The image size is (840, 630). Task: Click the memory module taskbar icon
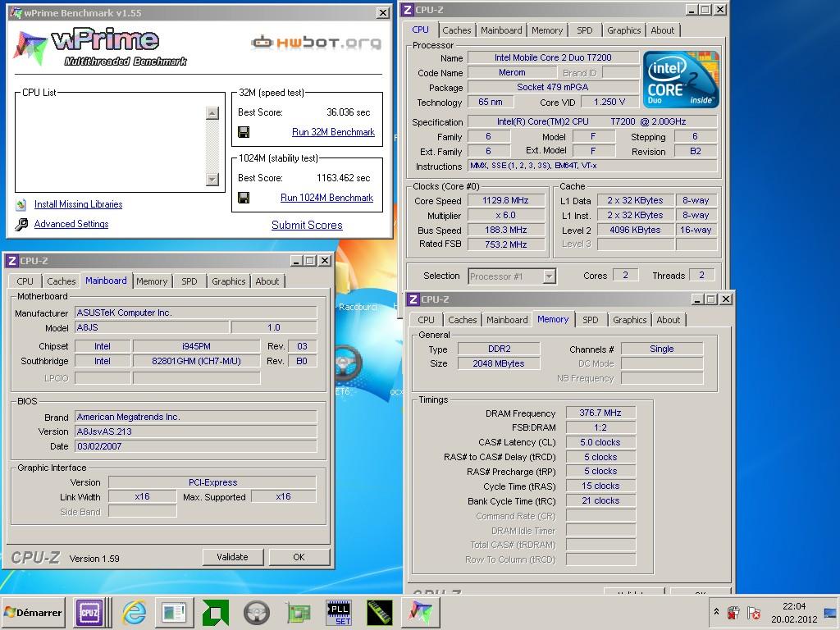[x=380, y=612]
